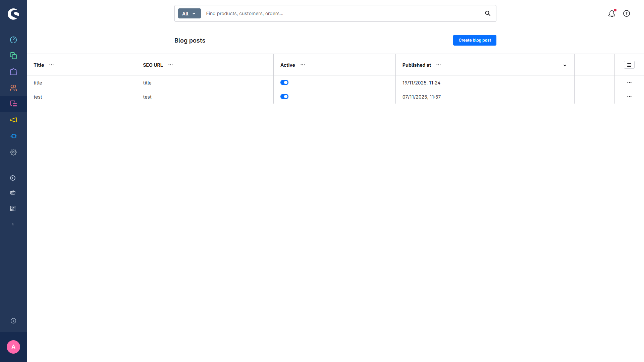Open the Marketing megaphone icon
The width and height of the screenshot is (644, 362).
click(13, 120)
